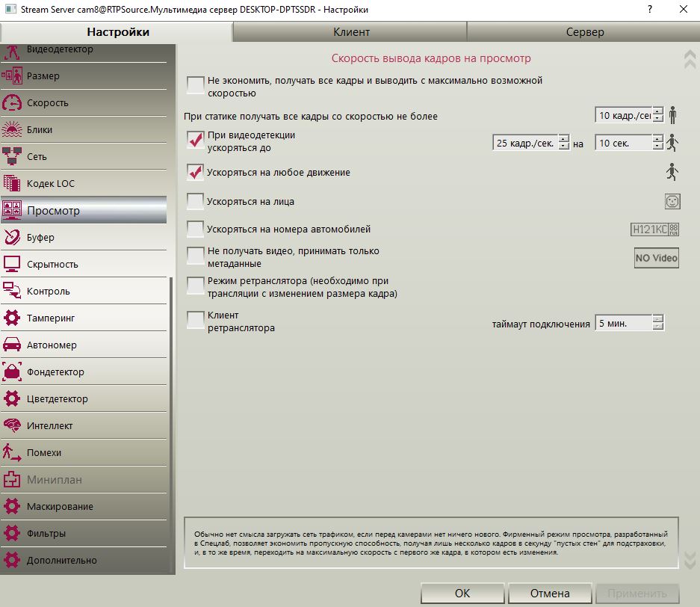Select the Интеллект brain icon
The image size is (700, 607).
12,425
